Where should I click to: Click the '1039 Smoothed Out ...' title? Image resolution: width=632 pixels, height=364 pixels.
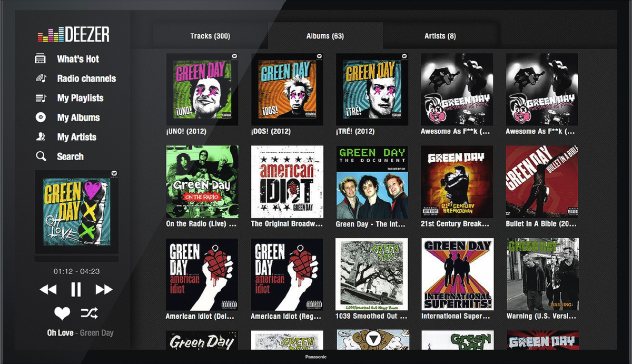371,316
